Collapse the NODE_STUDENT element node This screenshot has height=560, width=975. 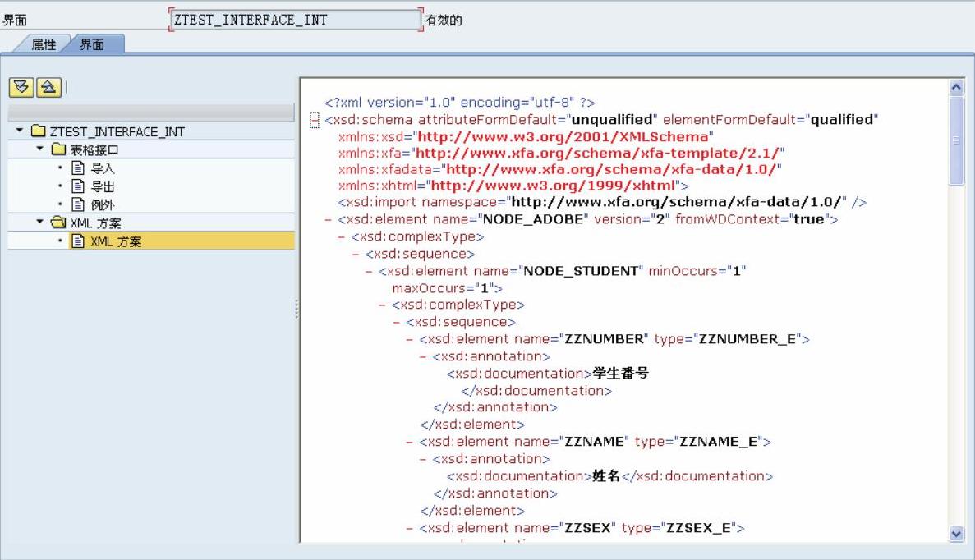[369, 272]
